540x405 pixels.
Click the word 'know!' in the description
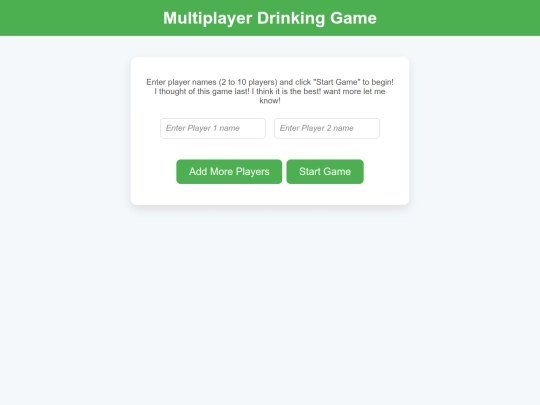[x=270, y=101]
